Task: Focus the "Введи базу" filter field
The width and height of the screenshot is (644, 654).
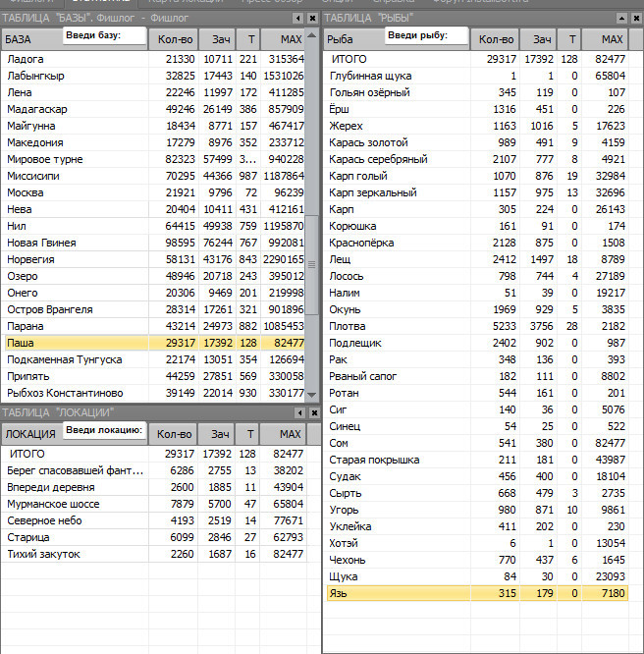Action: coord(106,36)
